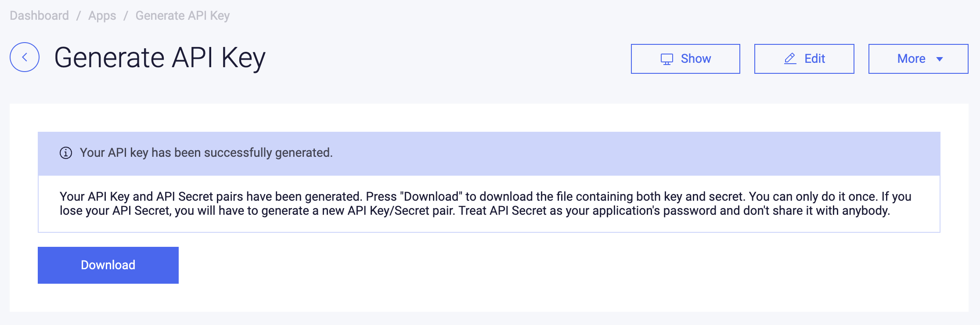Click the Generate API Key page heading
The image size is (980, 325).
pos(160,58)
